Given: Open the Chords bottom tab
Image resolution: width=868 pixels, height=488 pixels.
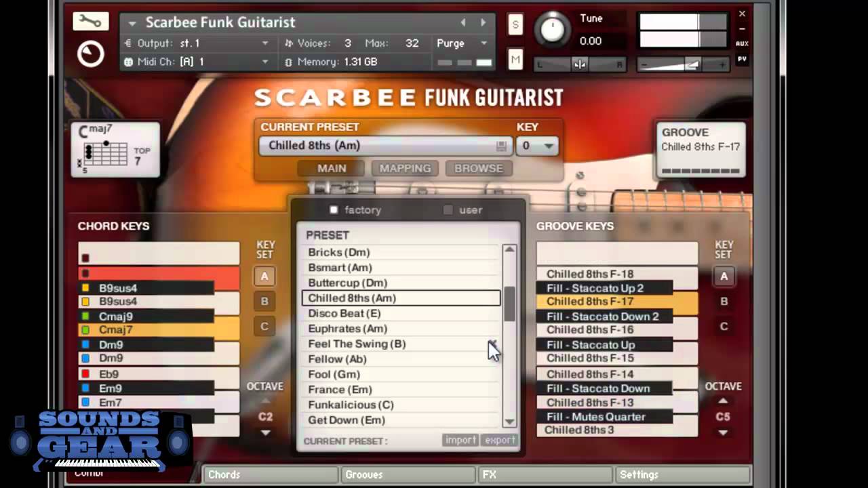Looking at the screenshot, I should click(x=270, y=474).
